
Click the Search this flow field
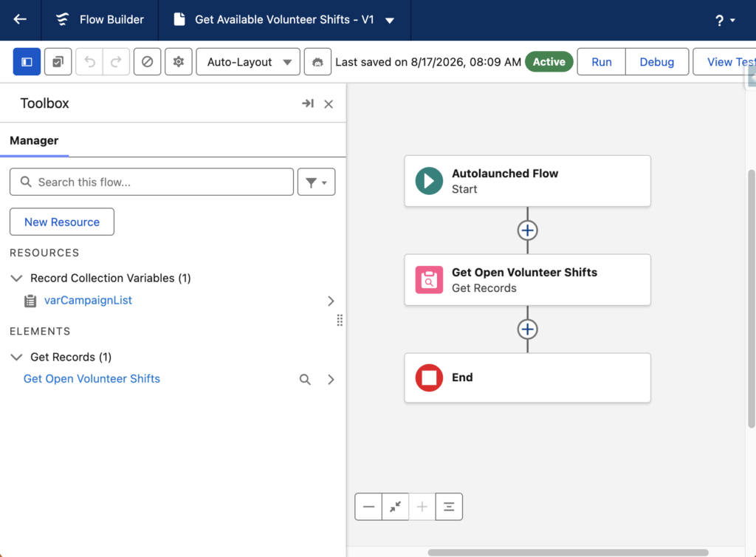click(x=152, y=182)
